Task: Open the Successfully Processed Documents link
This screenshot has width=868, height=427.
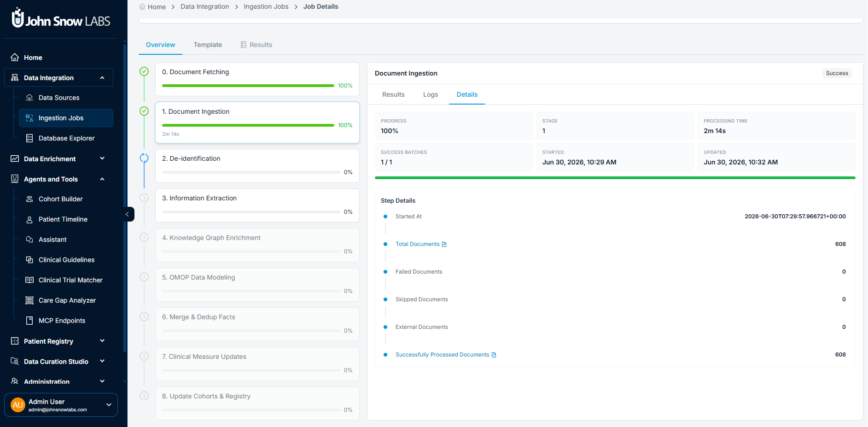Action: coord(442,355)
